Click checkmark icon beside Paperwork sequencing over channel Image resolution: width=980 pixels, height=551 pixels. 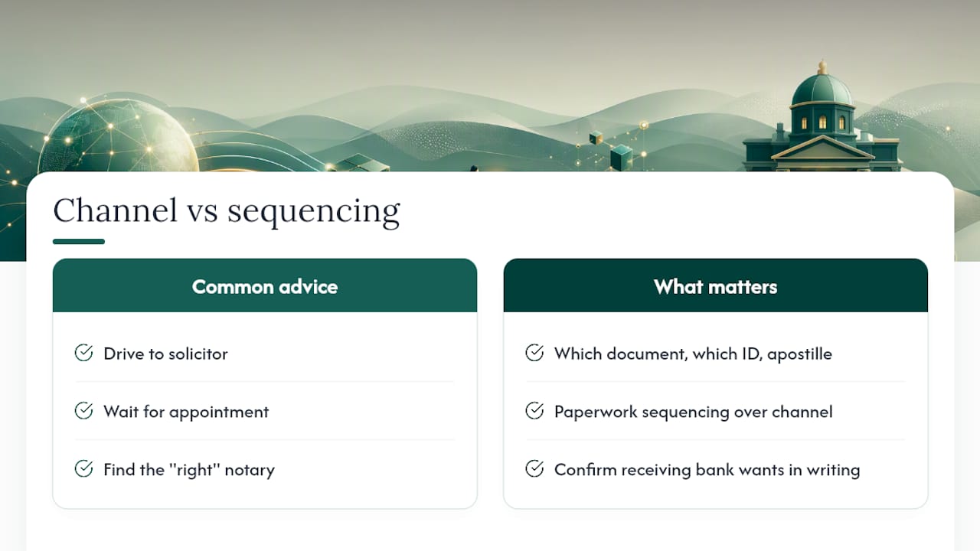534,411
